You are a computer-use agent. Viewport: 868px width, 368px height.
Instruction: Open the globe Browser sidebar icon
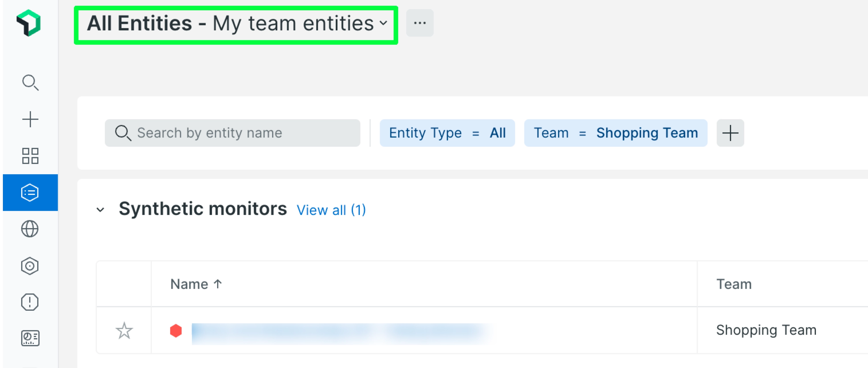(x=30, y=229)
